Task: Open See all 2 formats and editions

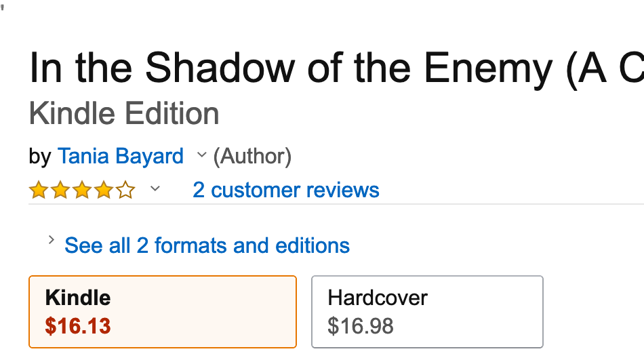Action: pos(207,245)
